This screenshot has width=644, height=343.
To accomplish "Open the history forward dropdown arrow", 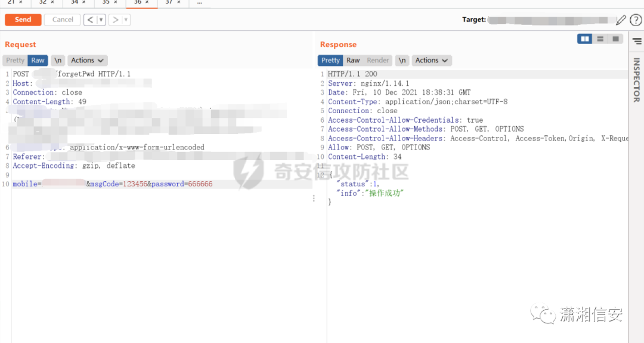I will tap(126, 20).
